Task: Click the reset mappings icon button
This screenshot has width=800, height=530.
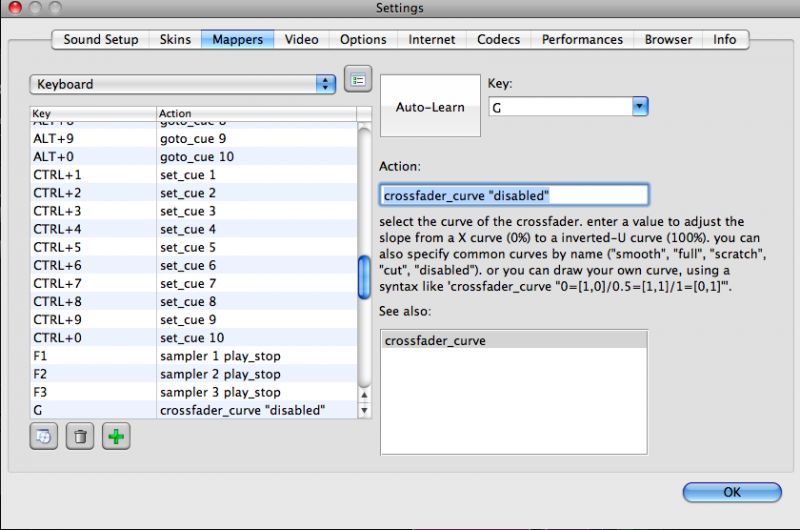Action: (44, 437)
